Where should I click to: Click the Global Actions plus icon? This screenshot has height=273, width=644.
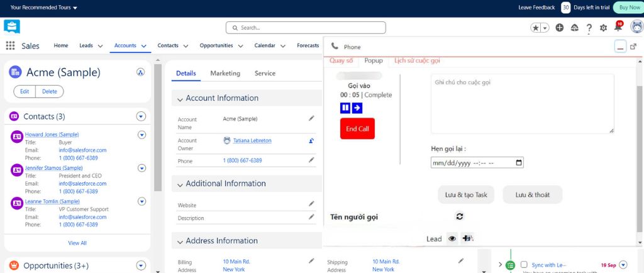point(559,28)
